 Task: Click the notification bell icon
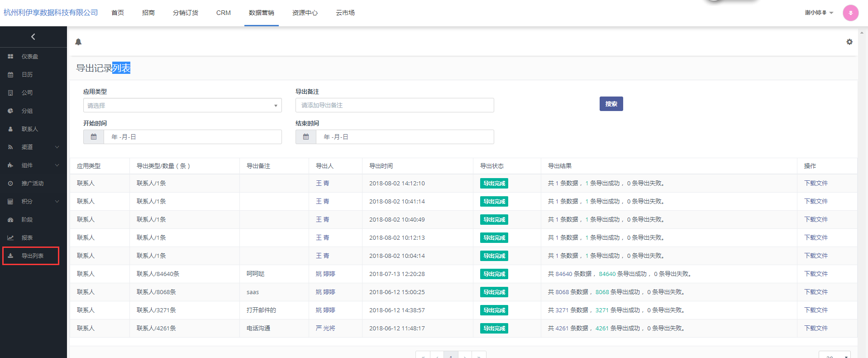pos(78,42)
